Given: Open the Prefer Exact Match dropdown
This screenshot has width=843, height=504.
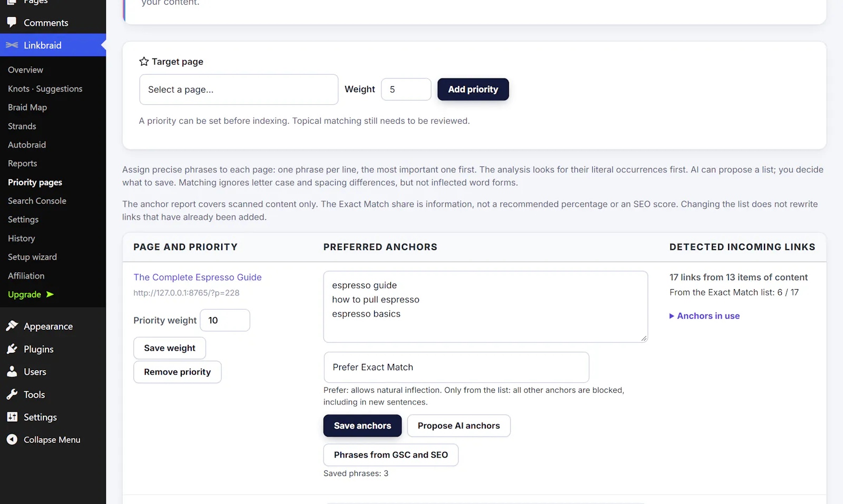Looking at the screenshot, I should 456,367.
